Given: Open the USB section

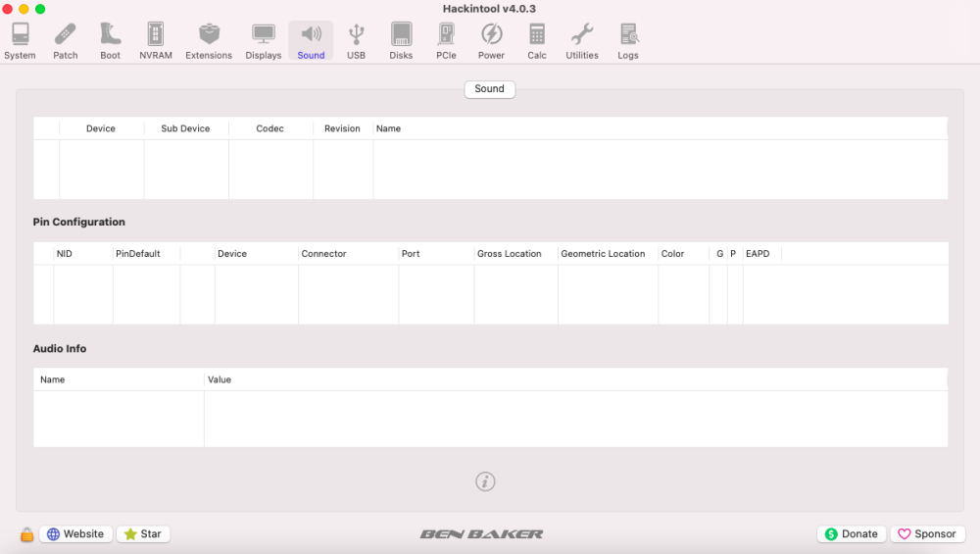Looking at the screenshot, I should tap(357, 41).
